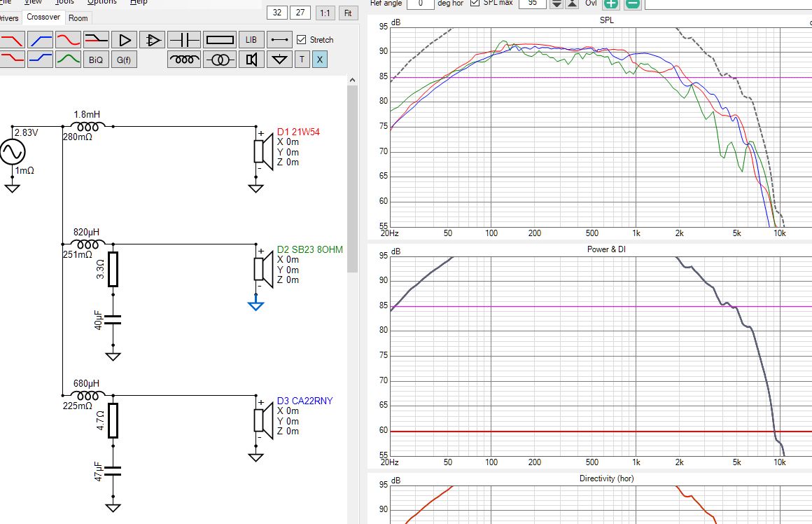Insert the transformer overlapping-circles component
The height and width of the screenshot is (524, 812).
pyautogui.click(x=220, y=60)
